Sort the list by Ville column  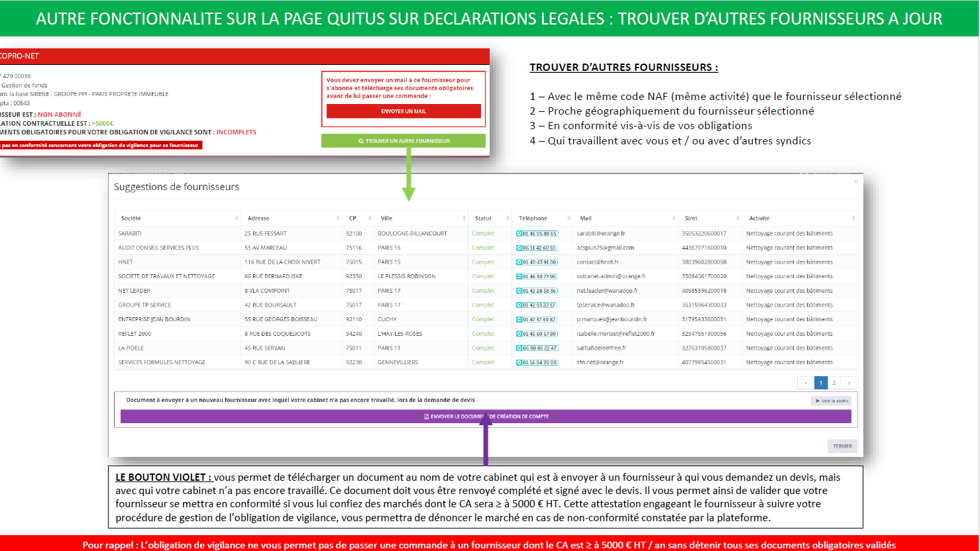[421, 218]
